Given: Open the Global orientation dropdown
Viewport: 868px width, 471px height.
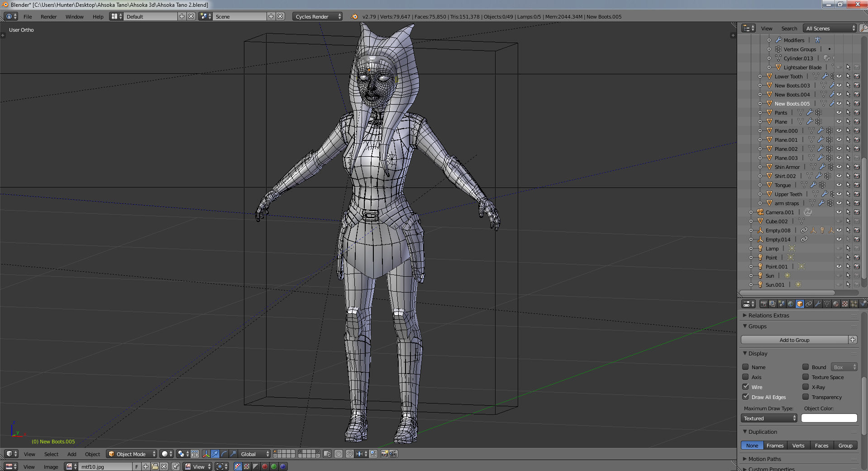Looking at the screenshot, I should (x=254, y=454).
